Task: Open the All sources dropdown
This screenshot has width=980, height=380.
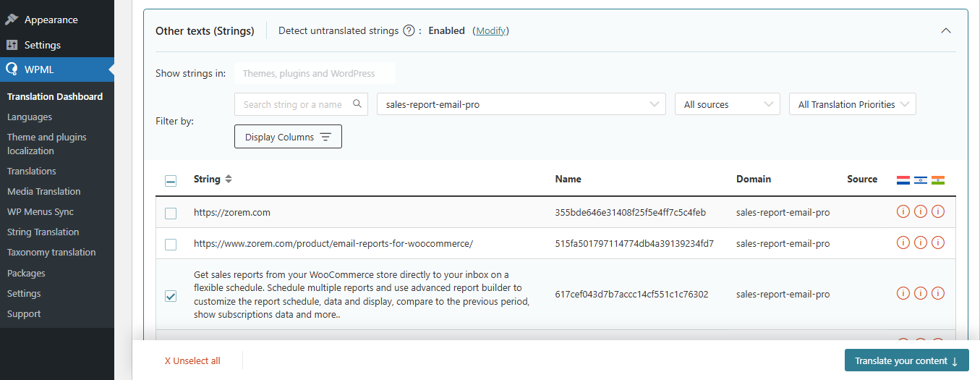Action: pos(727,104)
